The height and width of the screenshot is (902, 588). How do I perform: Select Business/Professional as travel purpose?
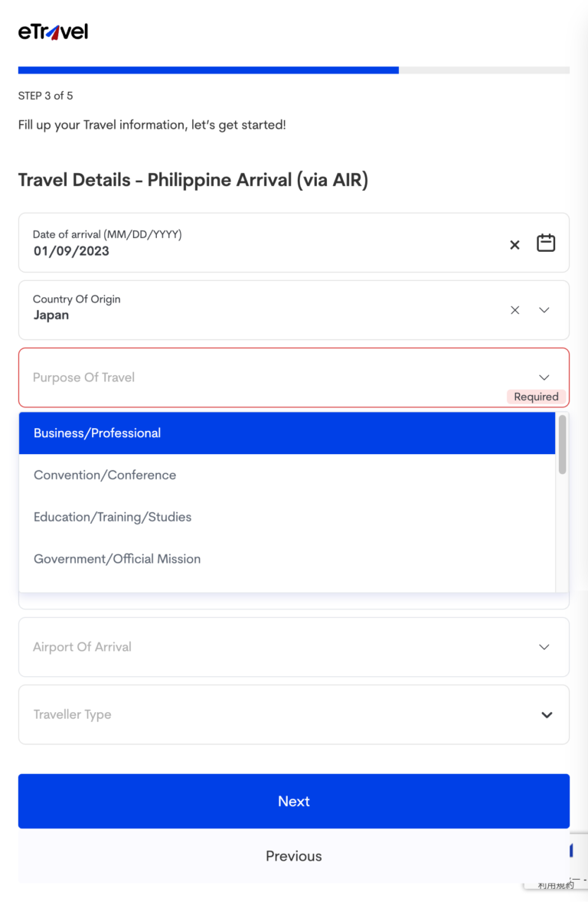97,433
